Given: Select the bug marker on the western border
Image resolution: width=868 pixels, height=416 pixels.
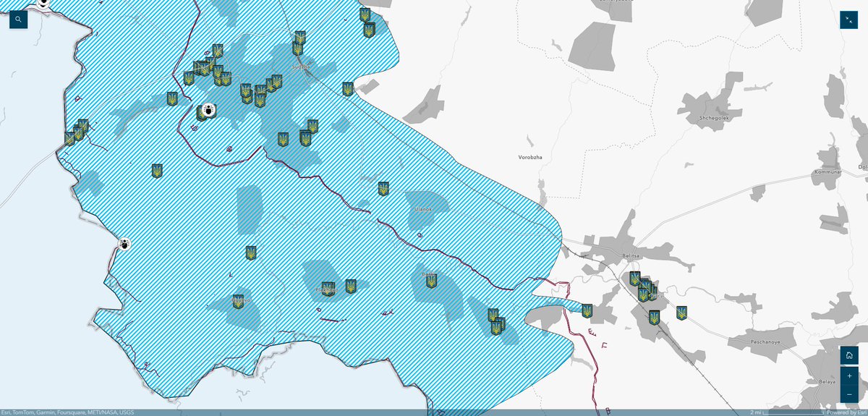Looking at the screenshot, I should coord(124,245).
